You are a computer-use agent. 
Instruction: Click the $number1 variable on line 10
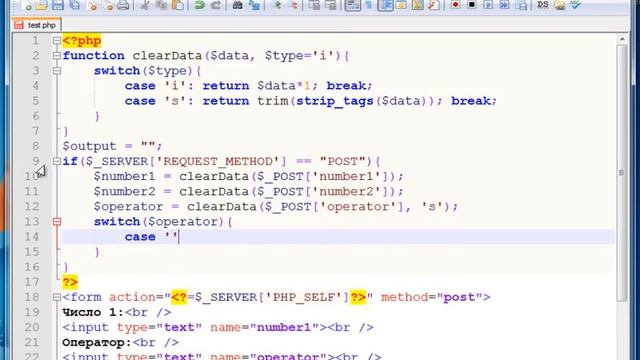124,176
